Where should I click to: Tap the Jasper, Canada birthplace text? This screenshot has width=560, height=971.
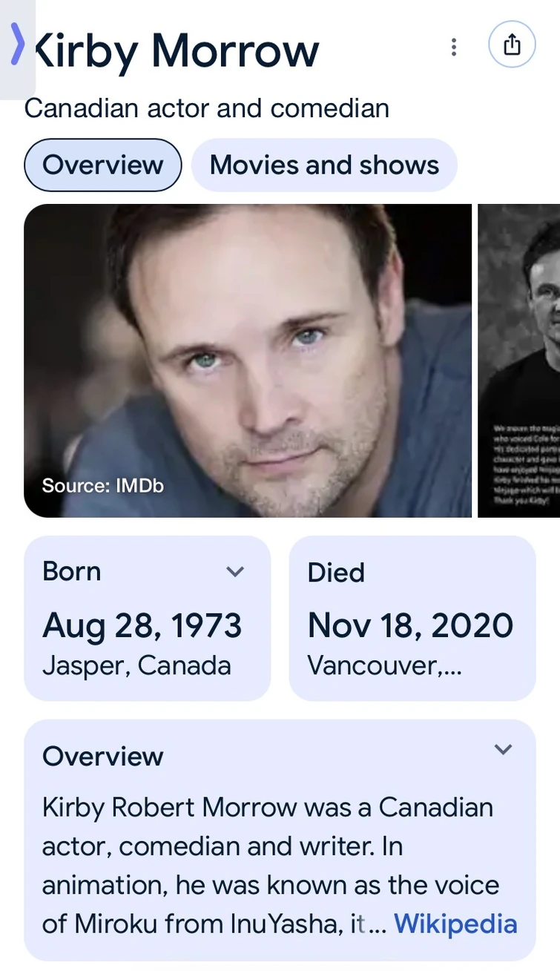point(136,665)
